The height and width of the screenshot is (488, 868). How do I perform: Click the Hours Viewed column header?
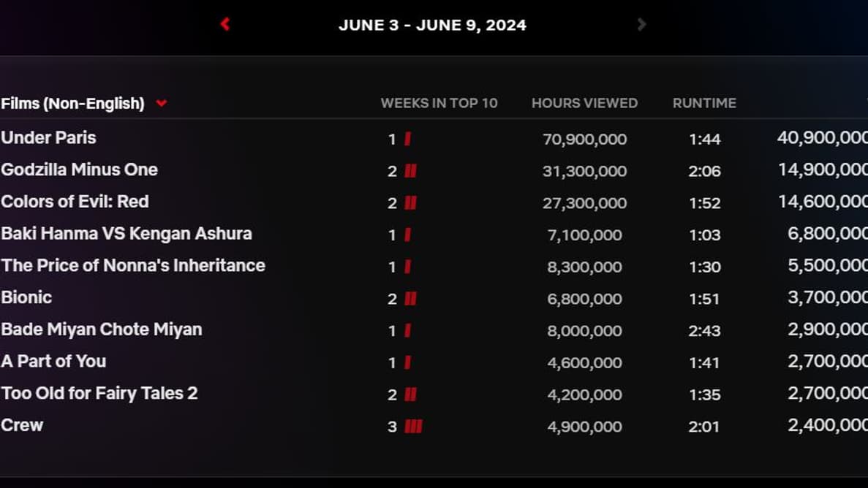[x=584, y=104]
